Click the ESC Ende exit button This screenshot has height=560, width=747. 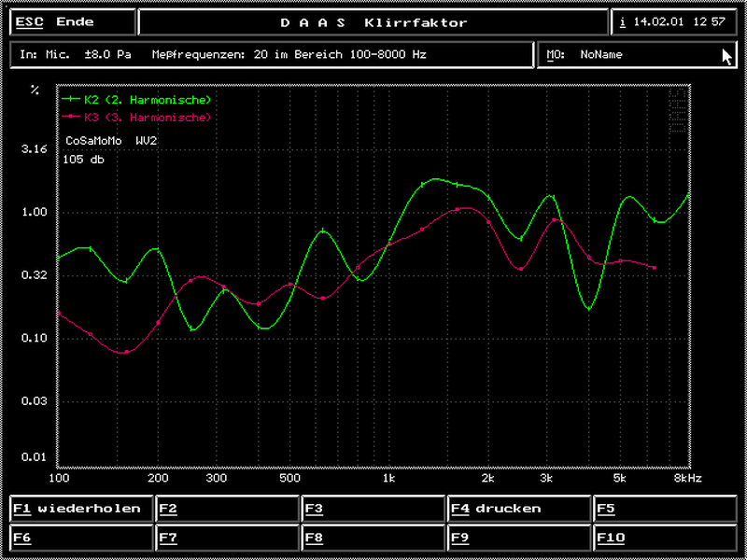click(x=69, y=22)
